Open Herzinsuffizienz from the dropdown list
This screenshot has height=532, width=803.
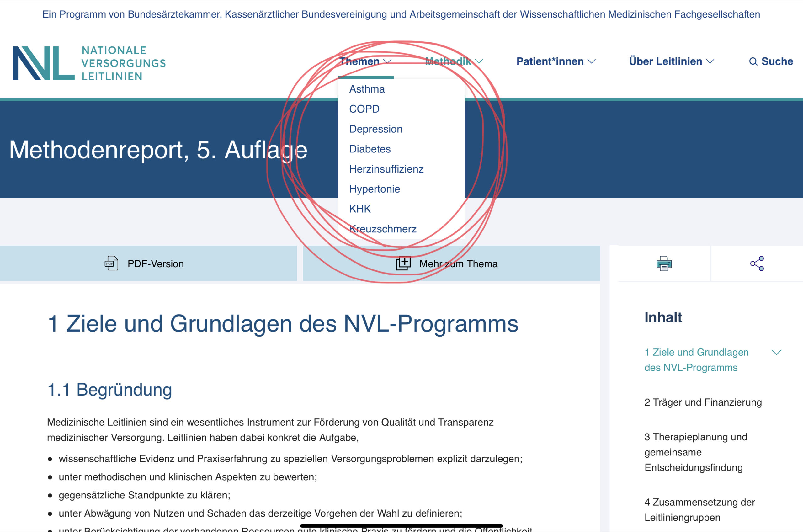pyautogui.click(x=386, y=169)
